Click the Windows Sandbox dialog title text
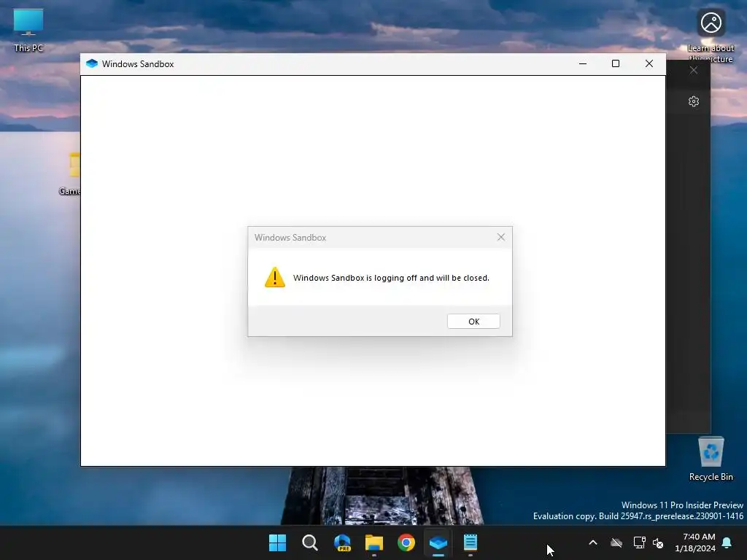 click(290, 237)
